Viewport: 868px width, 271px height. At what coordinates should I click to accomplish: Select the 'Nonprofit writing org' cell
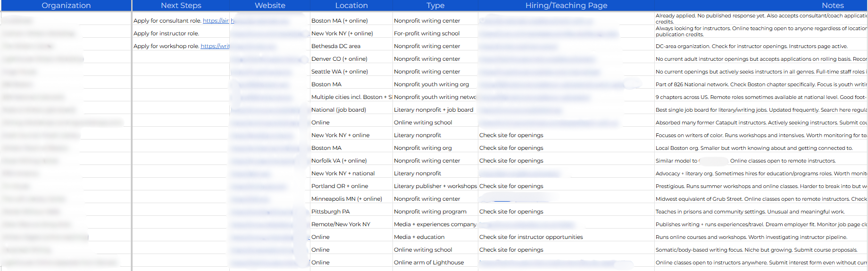point(435,148)
